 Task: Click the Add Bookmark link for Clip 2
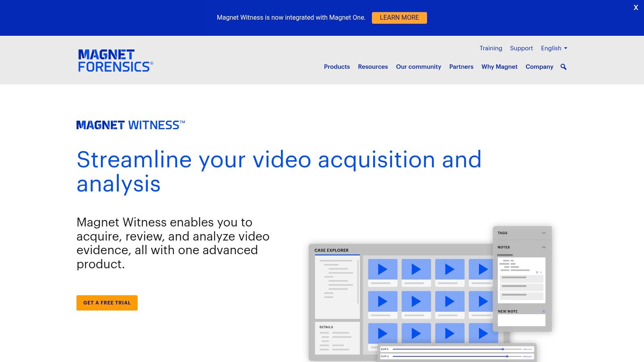pyautogui.click(x=527, y=356)
